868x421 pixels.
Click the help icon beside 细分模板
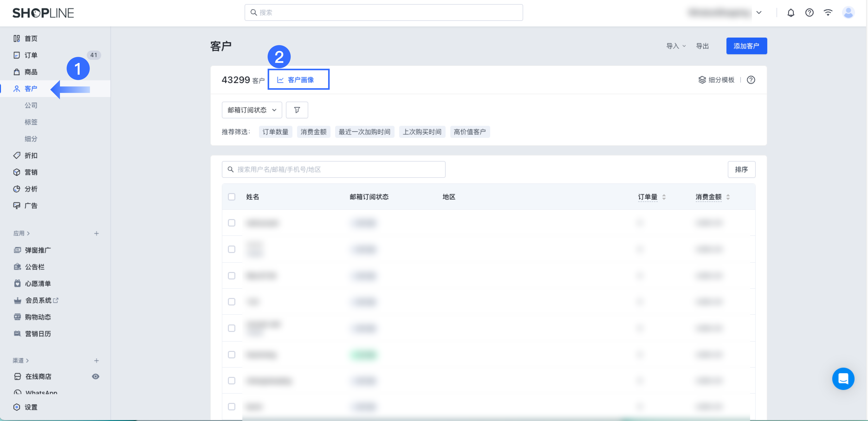(751, 80)
